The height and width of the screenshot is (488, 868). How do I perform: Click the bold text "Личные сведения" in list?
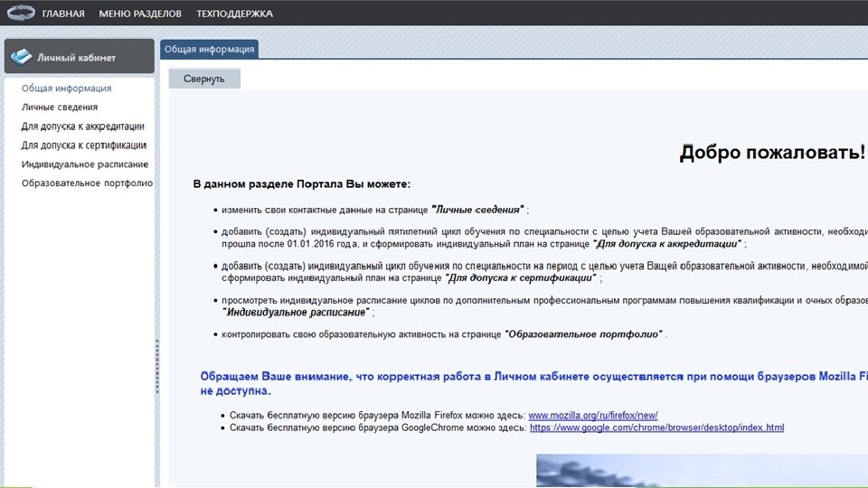coord(477,210)
